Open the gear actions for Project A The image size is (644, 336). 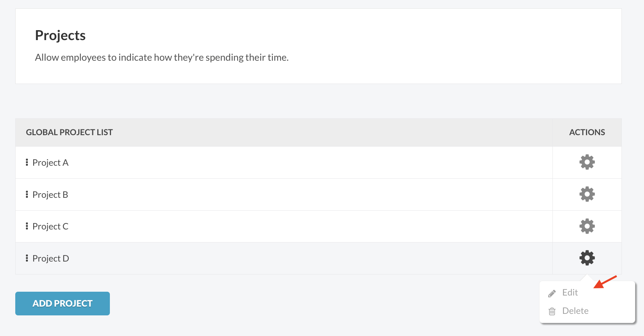tap(587, 162)
